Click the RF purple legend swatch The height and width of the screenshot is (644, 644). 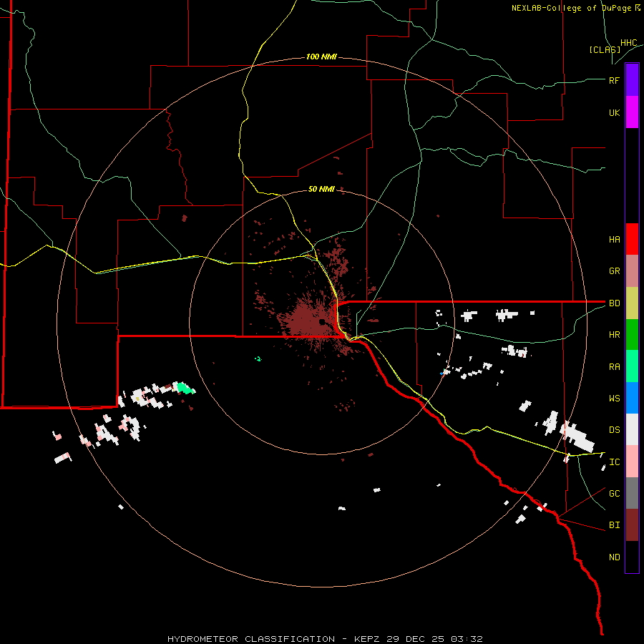(632, 80)
